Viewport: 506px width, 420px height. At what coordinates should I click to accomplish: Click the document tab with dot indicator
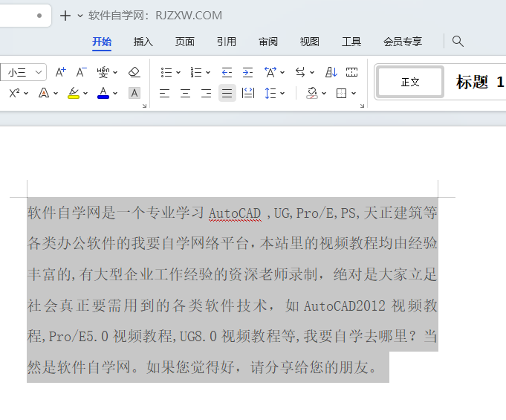(25, 15)
